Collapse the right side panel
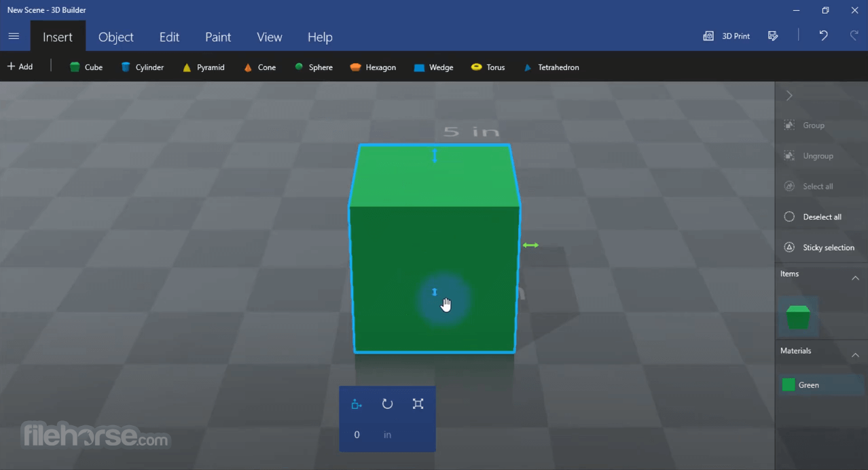 pos(789,96)
